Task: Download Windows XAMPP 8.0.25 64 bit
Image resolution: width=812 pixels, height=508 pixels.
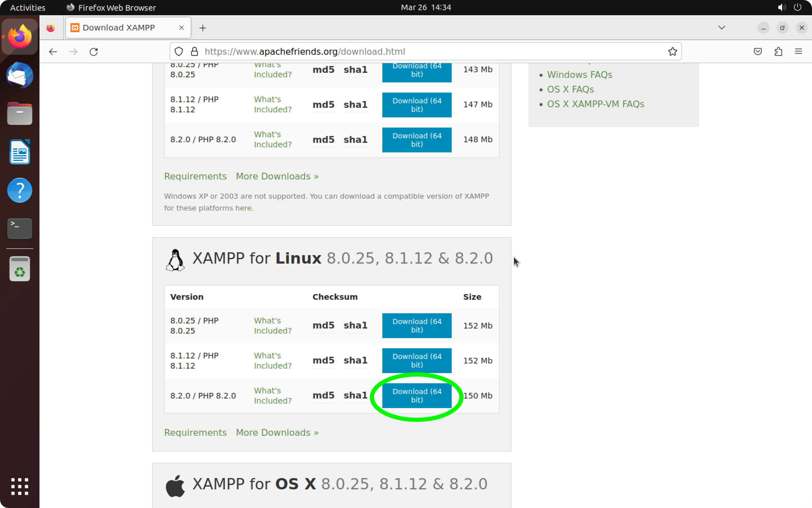Action: 417,72
